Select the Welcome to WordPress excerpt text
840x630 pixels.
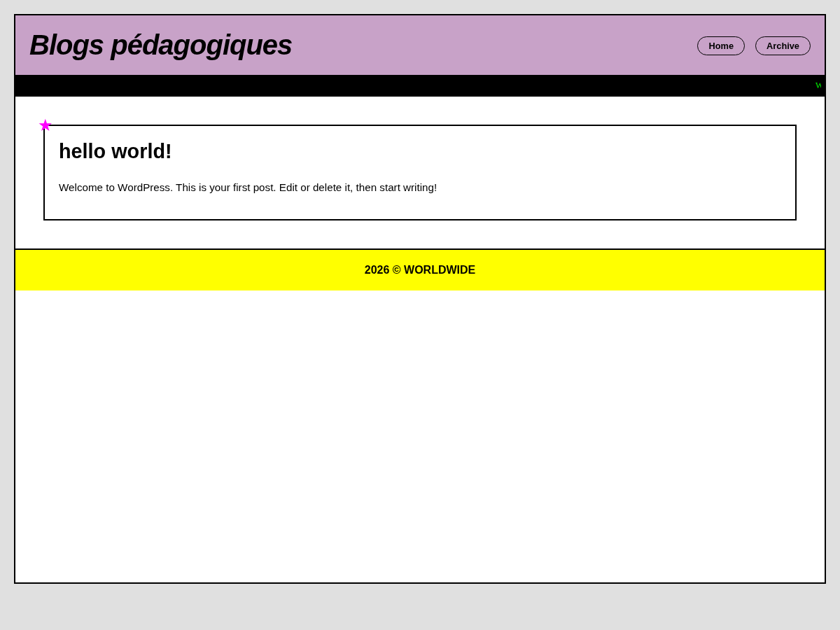(x=248, y=188)
